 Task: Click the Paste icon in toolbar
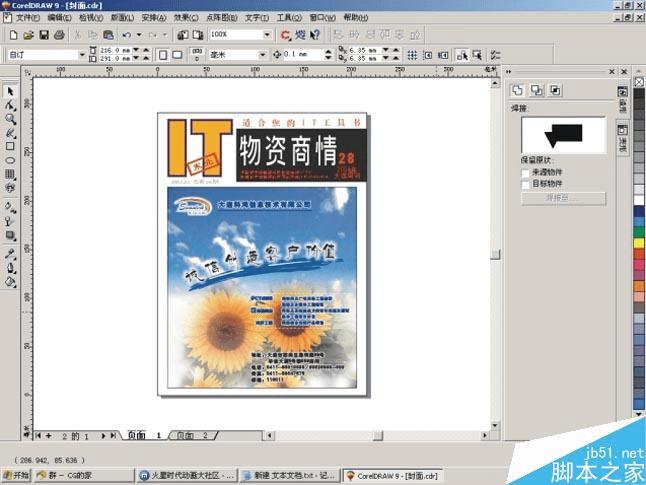tap(108, 35)
